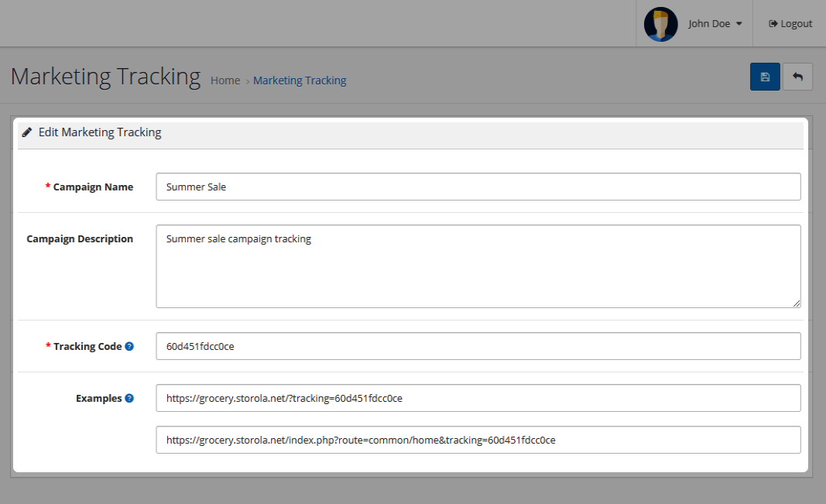
Task: Expand the caret arrow next to John Doe
Action: click(x=739, y=24)
